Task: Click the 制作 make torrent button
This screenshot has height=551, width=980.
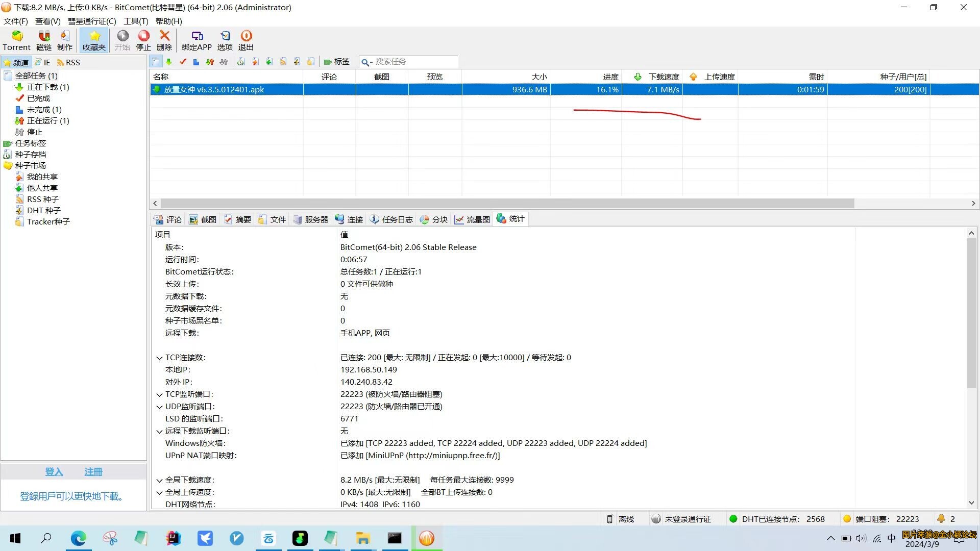Action: [x=65, y=40]
